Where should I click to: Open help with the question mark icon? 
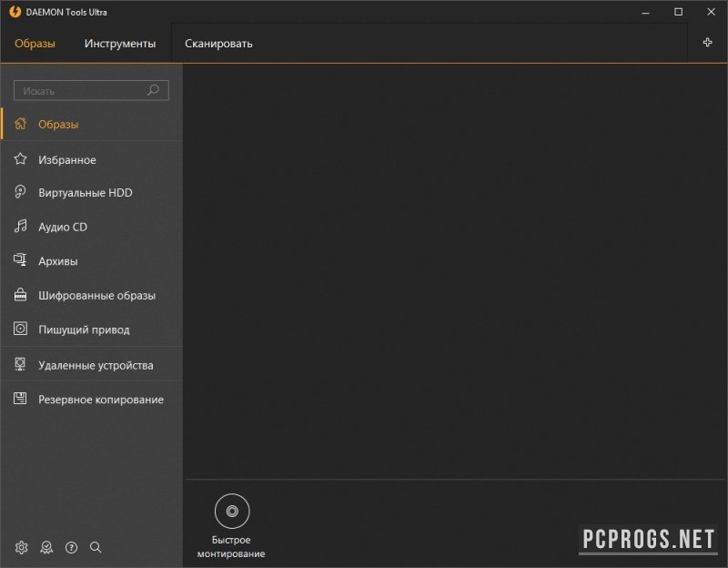coord(71,547)
